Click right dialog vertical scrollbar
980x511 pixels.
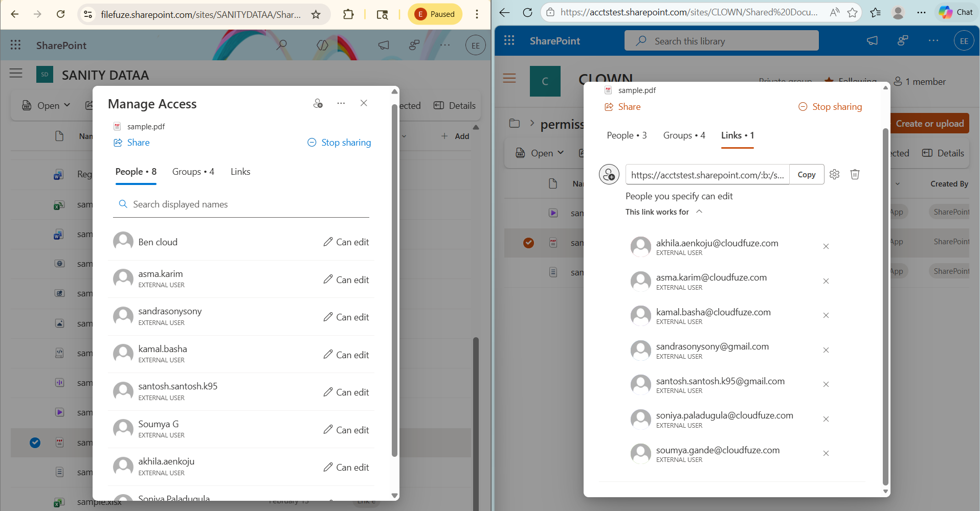[x=885, y=307]
